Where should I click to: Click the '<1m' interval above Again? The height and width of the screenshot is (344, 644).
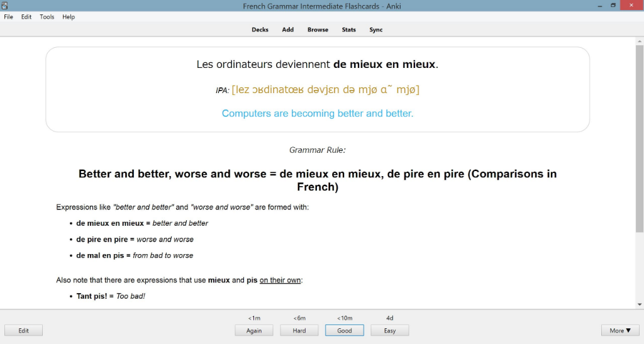pyautogui.click(x=254, y=318)
